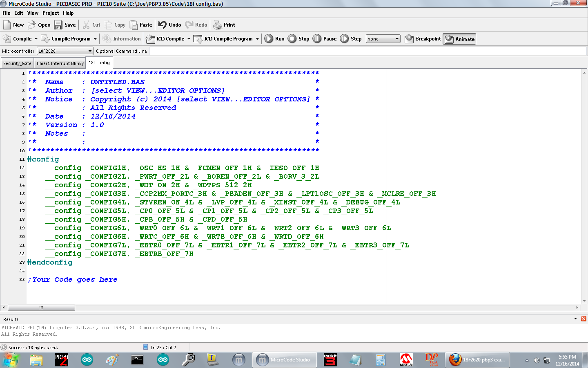Run the ICD debugger
This screenshot has height=368, width=588.
tap(274, 39)
